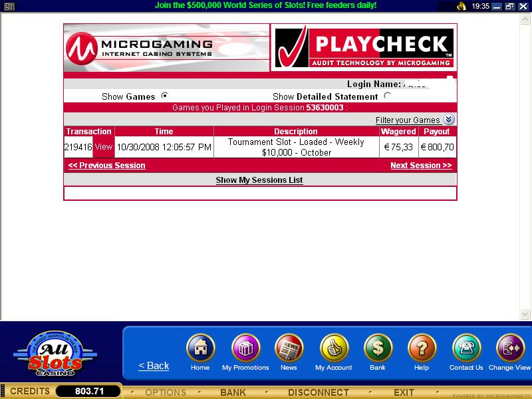The width and height of the screenshot is (532, 399).
Task: View transaction 219416 details
Action: tap(104, 147)
